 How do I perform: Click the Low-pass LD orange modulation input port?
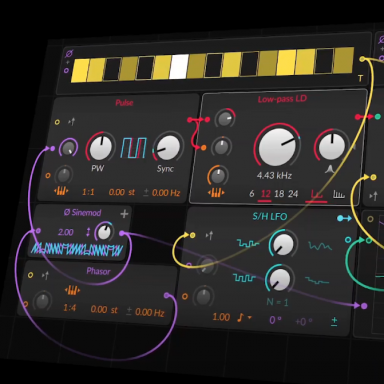203,147
